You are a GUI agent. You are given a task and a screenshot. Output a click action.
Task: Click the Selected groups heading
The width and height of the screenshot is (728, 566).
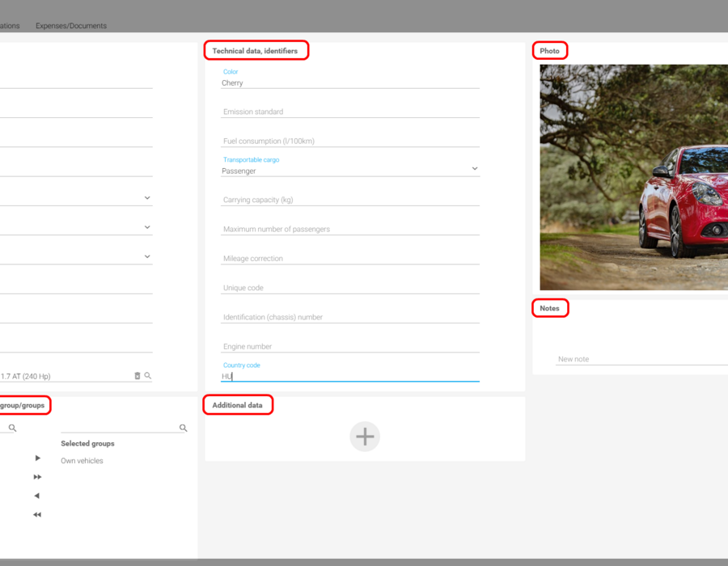87,444
